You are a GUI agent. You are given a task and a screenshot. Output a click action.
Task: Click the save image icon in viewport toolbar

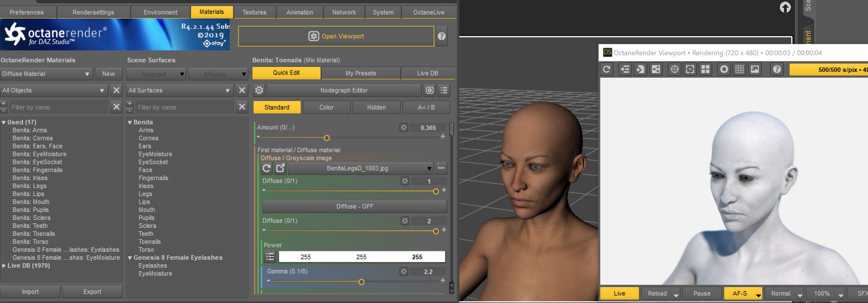(x=755, y=69)
